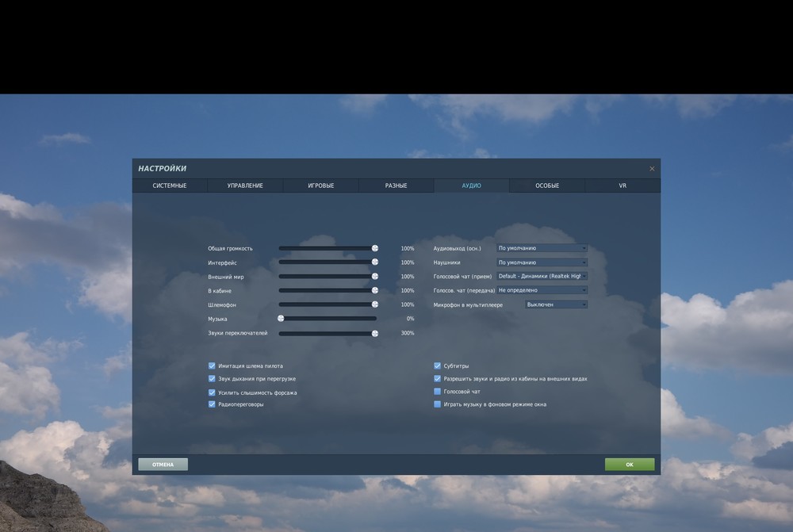Switch to the ОСОБЫЕ tab
The width and height of the screenshot is (793, 532).
coord(547,186)
